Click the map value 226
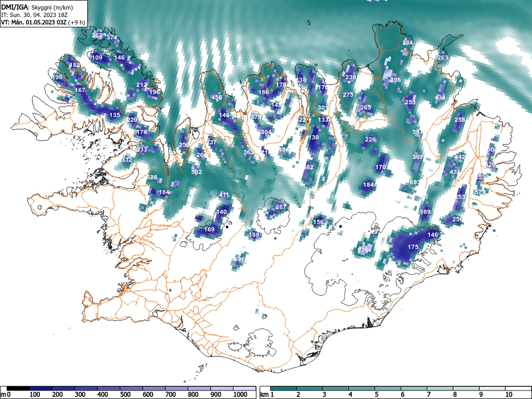Viewport: 532px width, 399px height. click(370, 139)
